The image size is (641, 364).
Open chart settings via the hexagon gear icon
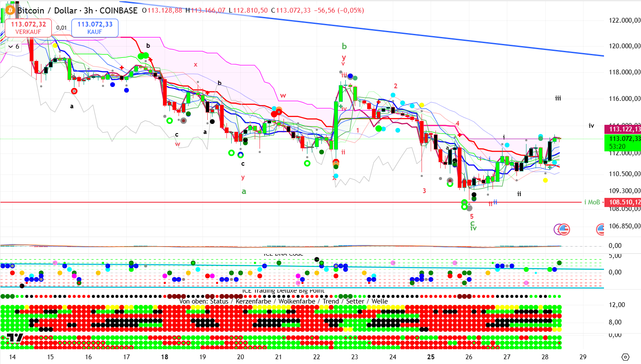point(625,357)
